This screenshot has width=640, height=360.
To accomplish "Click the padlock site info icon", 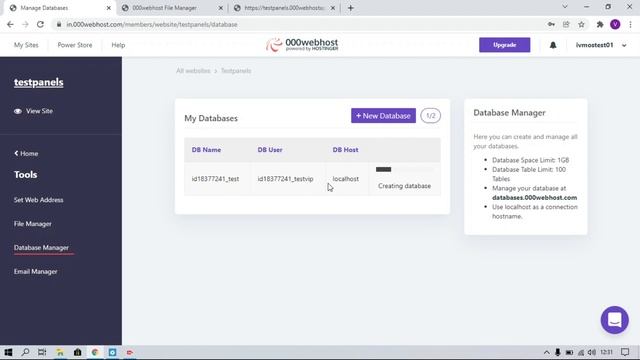I will coord(59,24).
